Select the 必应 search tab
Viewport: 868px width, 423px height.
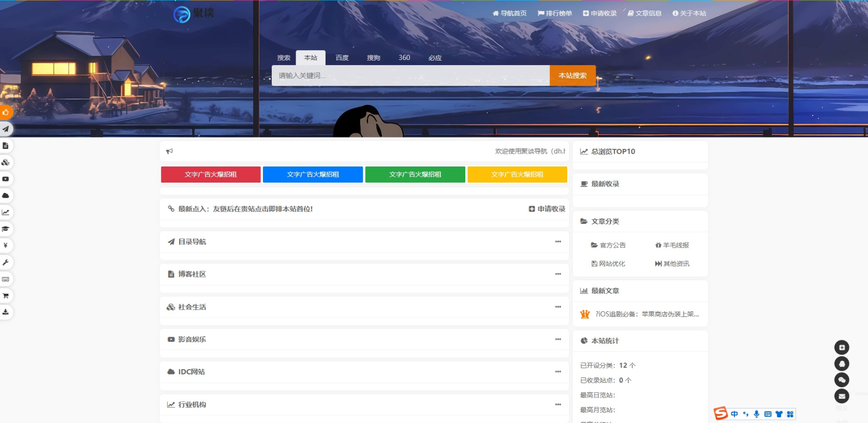[435, 58]
